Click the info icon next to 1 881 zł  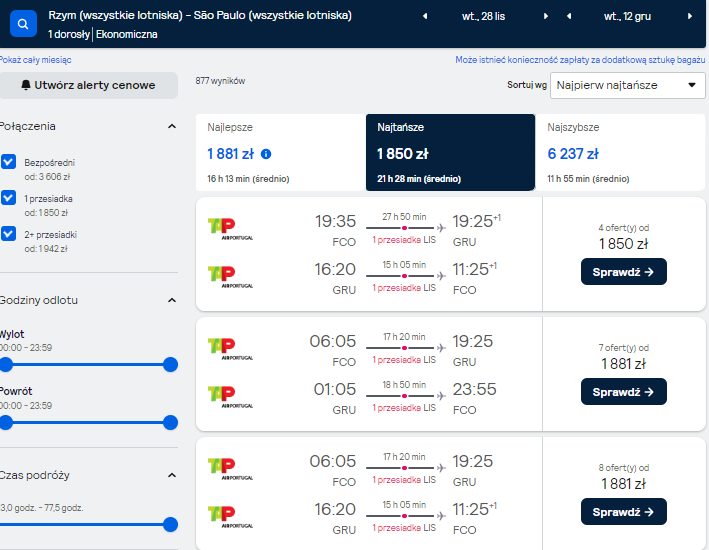(266, 154)
